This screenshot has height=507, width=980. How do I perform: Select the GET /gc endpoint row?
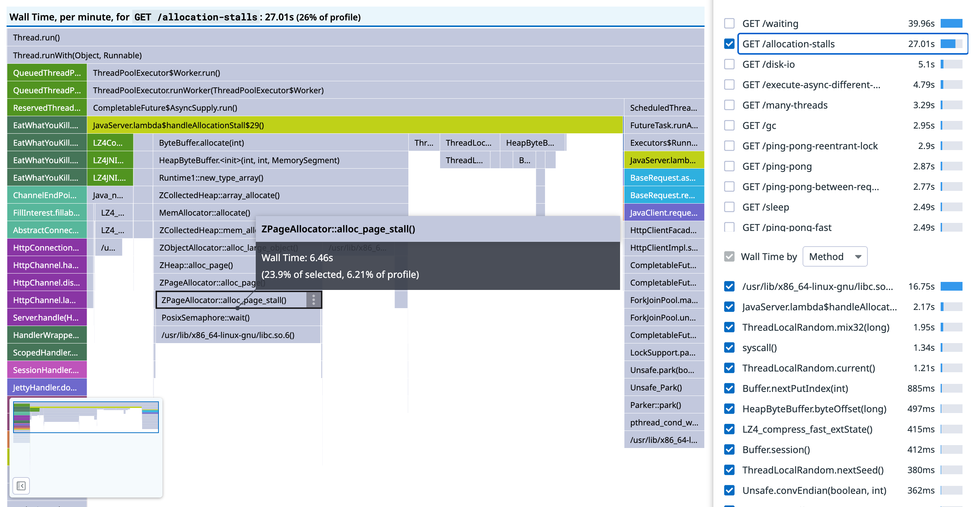759,126
